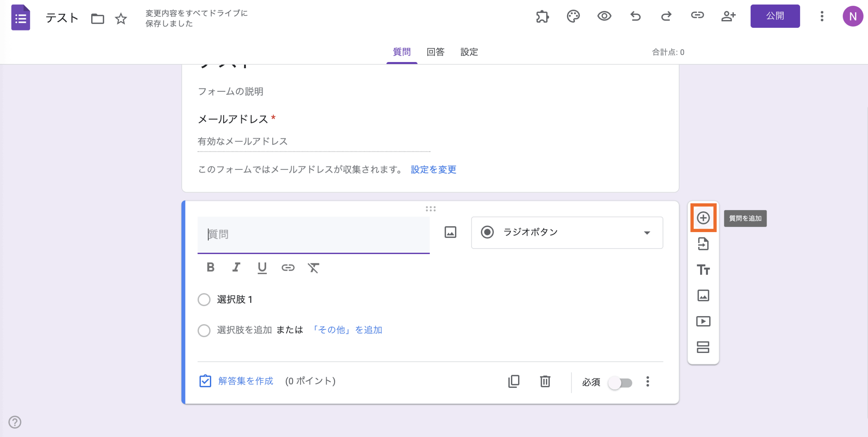Select the 選択肢 1 radio button
The image size is (868, 437).
[204, 299]
